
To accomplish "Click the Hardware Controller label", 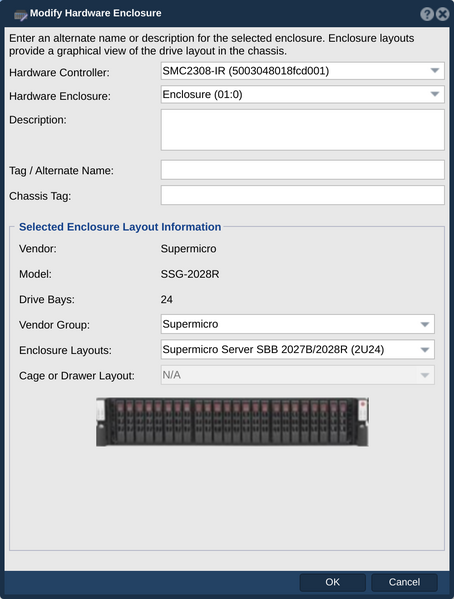I will [x=59, y=73].
